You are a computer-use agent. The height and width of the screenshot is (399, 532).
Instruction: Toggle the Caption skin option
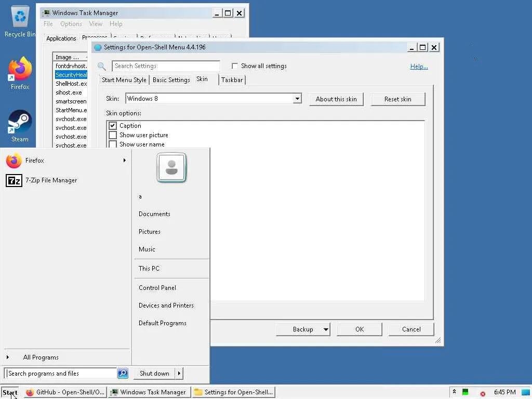113,126
